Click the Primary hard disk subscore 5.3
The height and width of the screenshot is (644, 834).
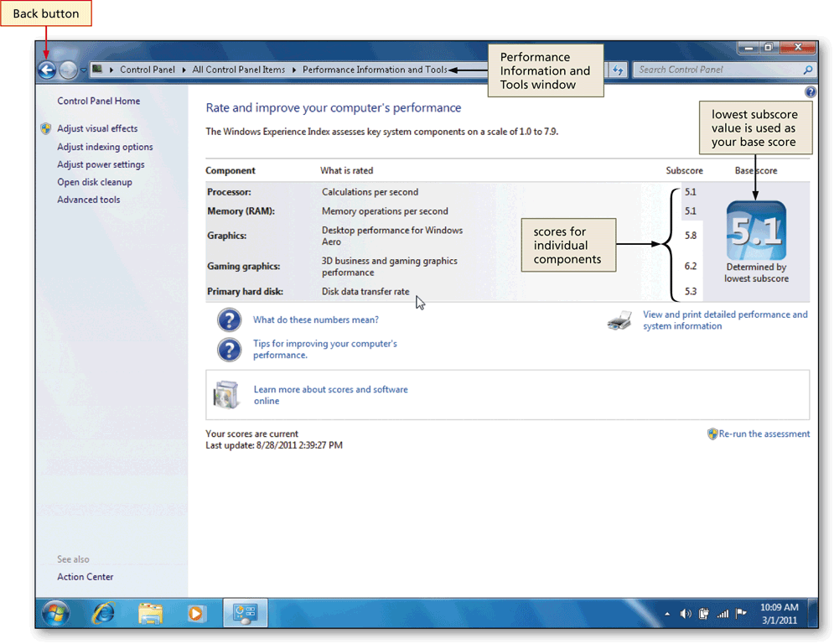pos(691,292)
